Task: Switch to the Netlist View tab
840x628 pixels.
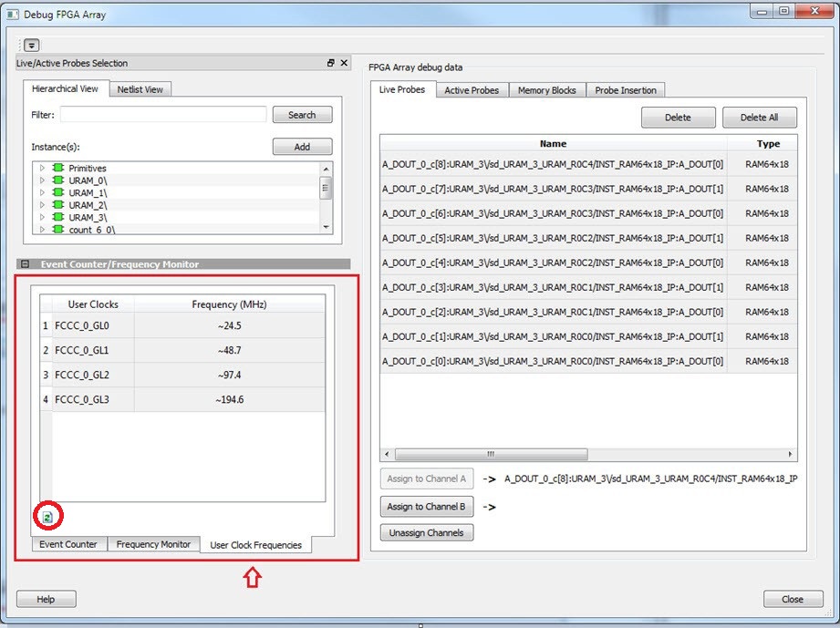Action: (140, 89)
